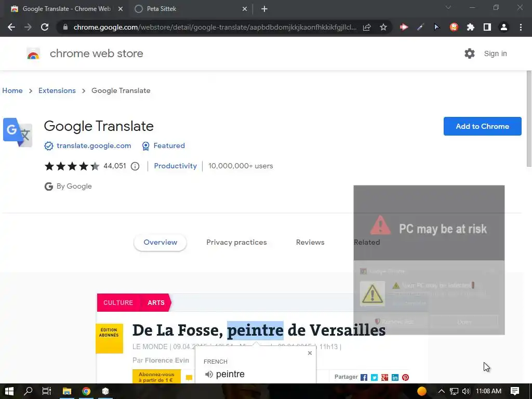Close the Peta Sittek tab
This screenshot has height=399, width=532.
[245, 9]
